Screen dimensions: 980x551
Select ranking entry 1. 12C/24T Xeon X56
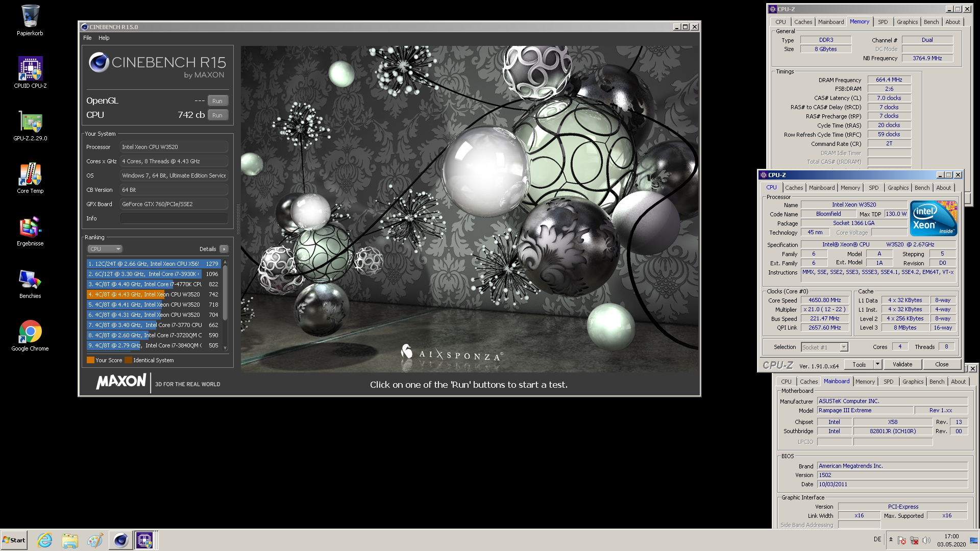(153, 264)
